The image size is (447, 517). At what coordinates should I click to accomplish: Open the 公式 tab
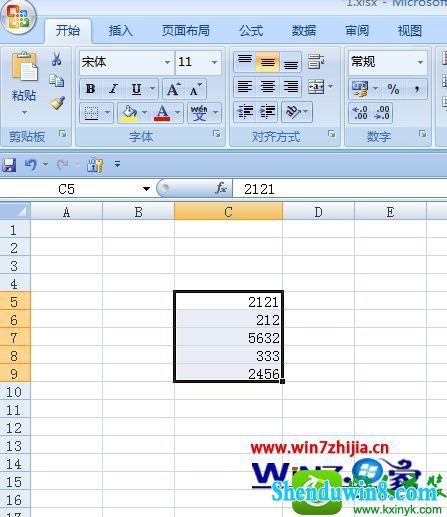[x=251, y=31]
